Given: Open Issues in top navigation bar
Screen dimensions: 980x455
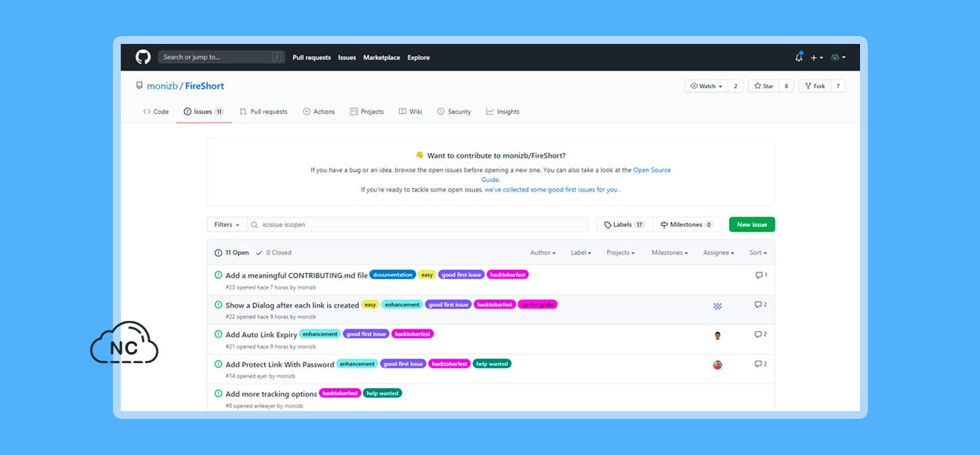Looking at the screenshot, I should (347, 57).
